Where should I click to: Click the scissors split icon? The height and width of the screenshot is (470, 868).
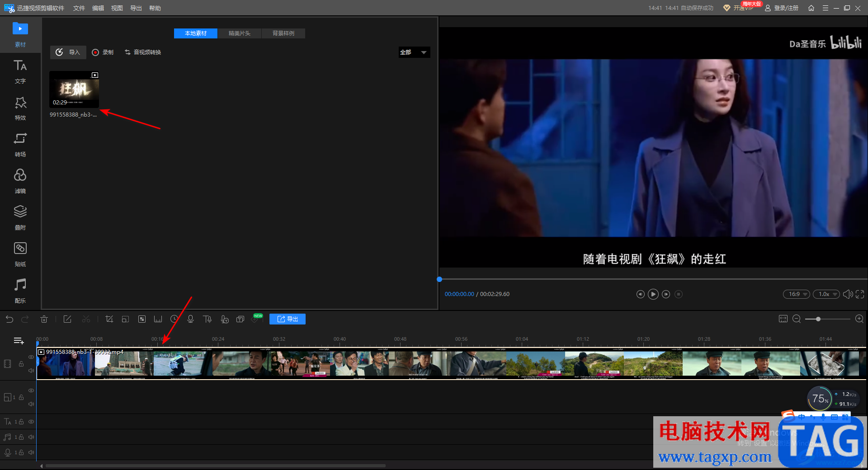(x=86, y=319)
